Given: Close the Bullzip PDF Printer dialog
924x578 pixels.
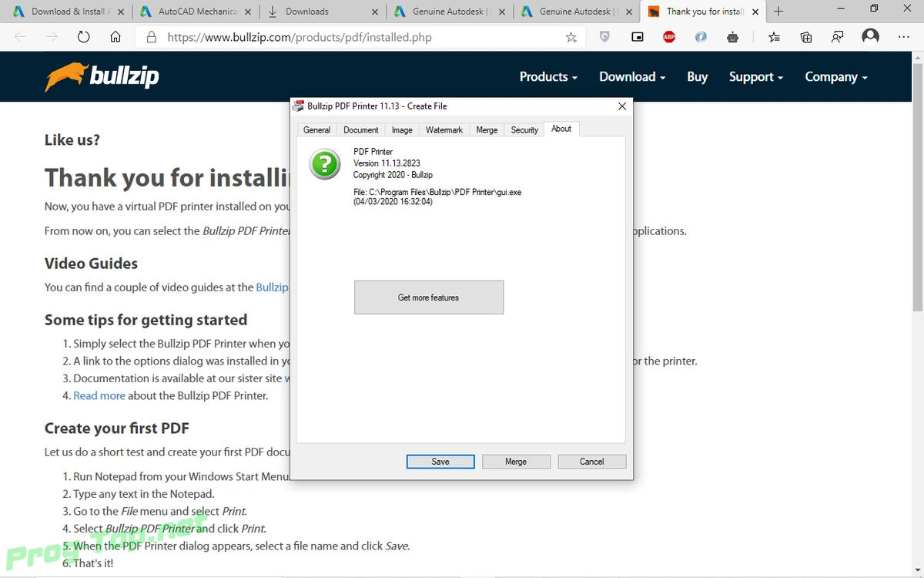Looking at the screenshot, I should click(x=622, y=106).
